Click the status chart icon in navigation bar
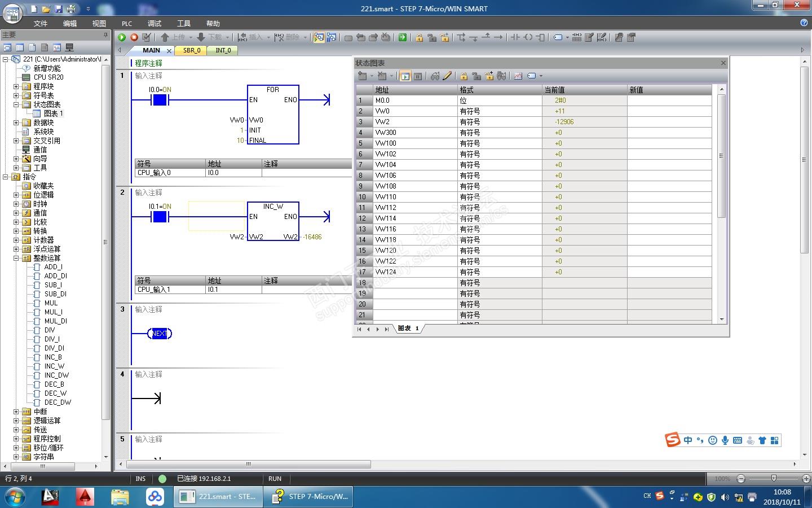The height and width of the screenshot is (508, 812). tap(20, 47)
